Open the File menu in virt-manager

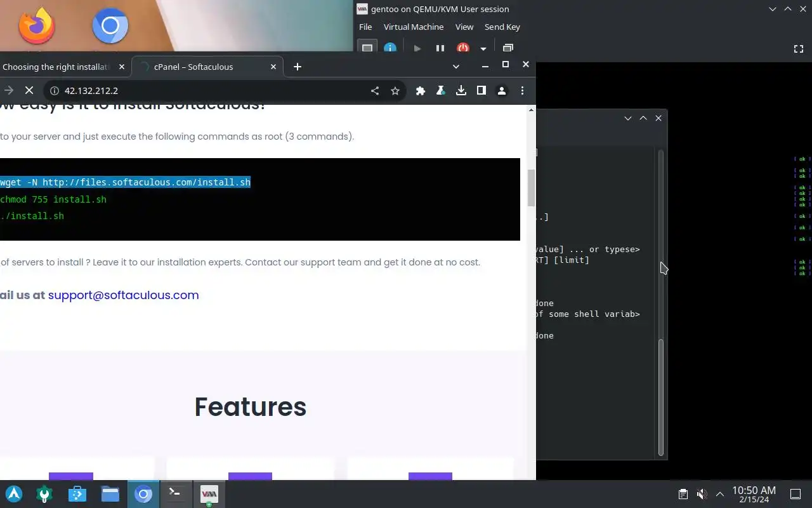click(x=365, y=27)
